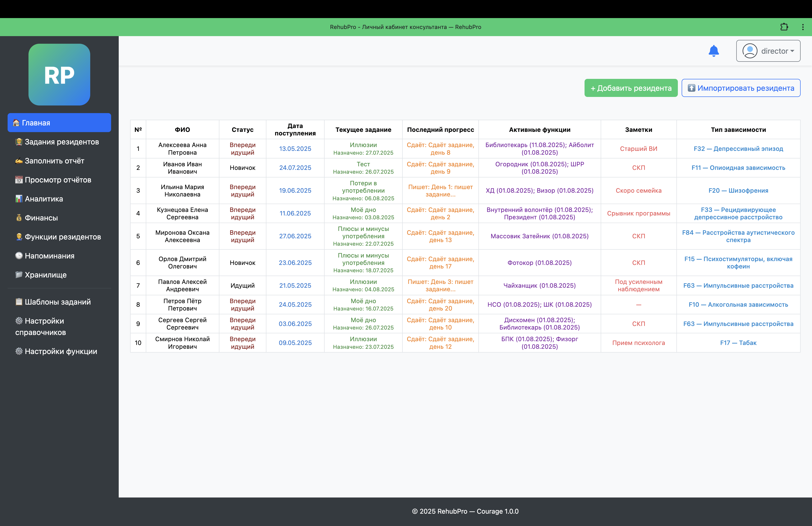This screenshot has width=812, height=526.
Task: Click the notification bell icon
Action: coord(713,51)
